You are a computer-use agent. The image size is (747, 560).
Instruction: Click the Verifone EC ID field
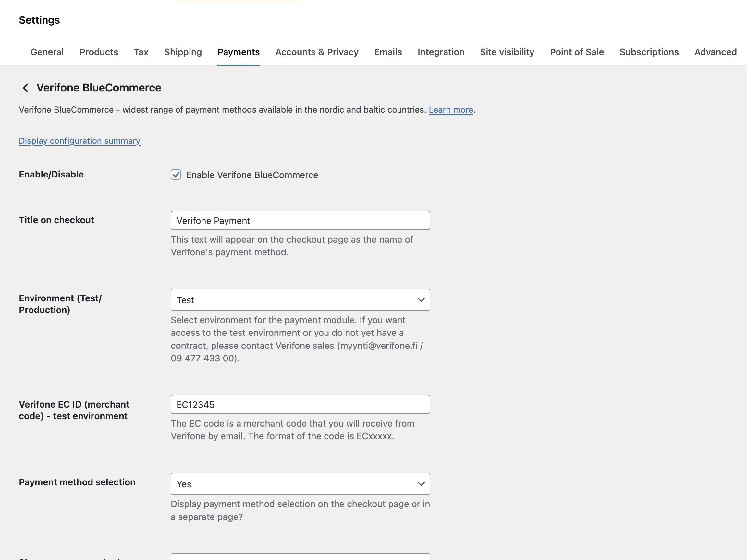point(300,404)
